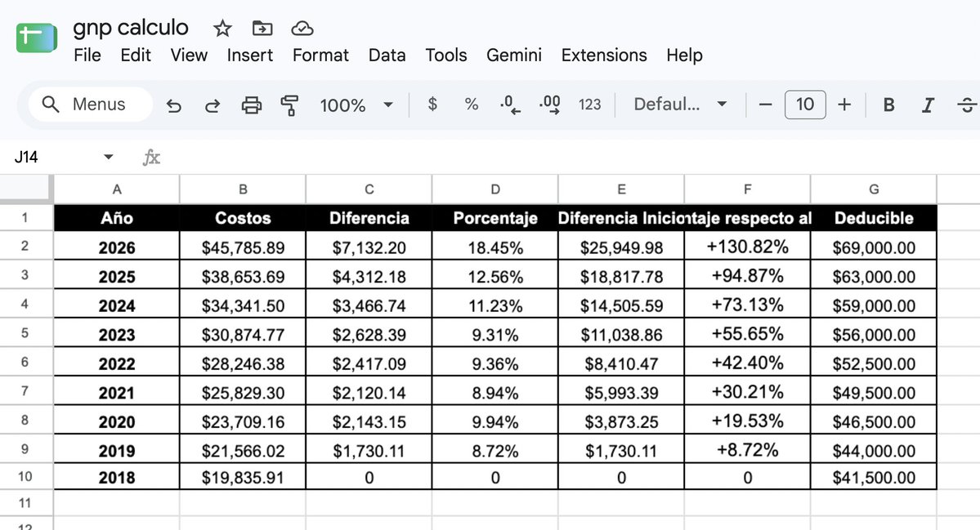The height and width of the screenshot is (530, 980).
Task: Click the select-all corner box
Action: click(25, 189)
